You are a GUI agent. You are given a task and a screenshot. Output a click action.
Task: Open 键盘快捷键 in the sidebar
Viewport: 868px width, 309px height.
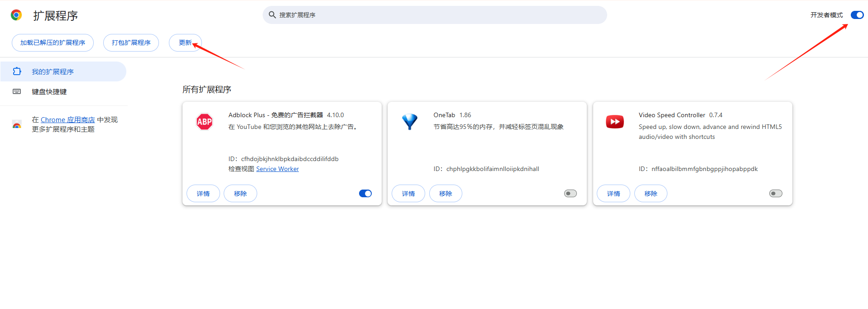pyautogui.click(x=63, y=91)
